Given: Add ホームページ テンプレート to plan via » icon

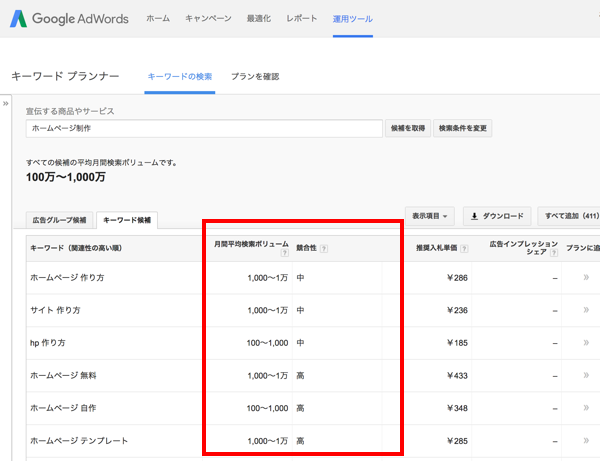Looking at the screenshot, I should [x=586, y=441].
